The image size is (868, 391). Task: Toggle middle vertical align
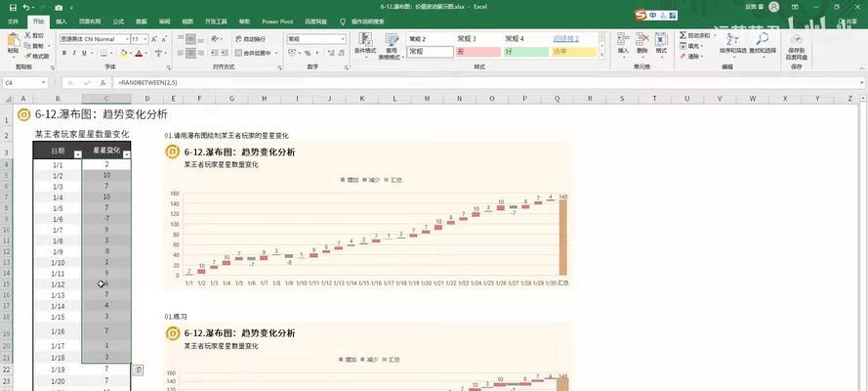click(191, 39)
